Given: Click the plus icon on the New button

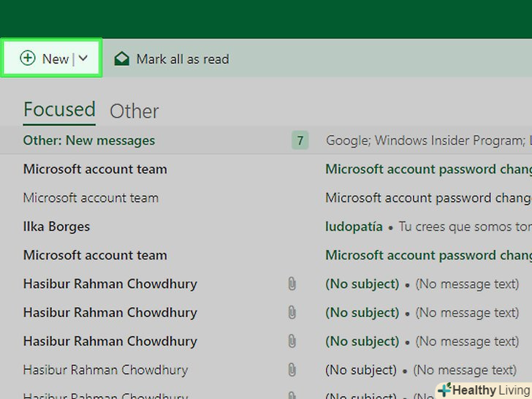Looking at the screenshot, I should point(28,58).
